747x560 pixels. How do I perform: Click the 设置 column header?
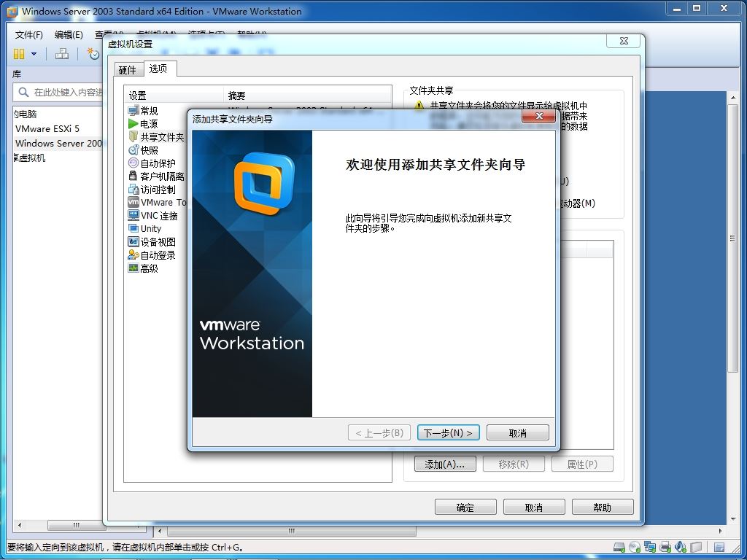(174, 96)
